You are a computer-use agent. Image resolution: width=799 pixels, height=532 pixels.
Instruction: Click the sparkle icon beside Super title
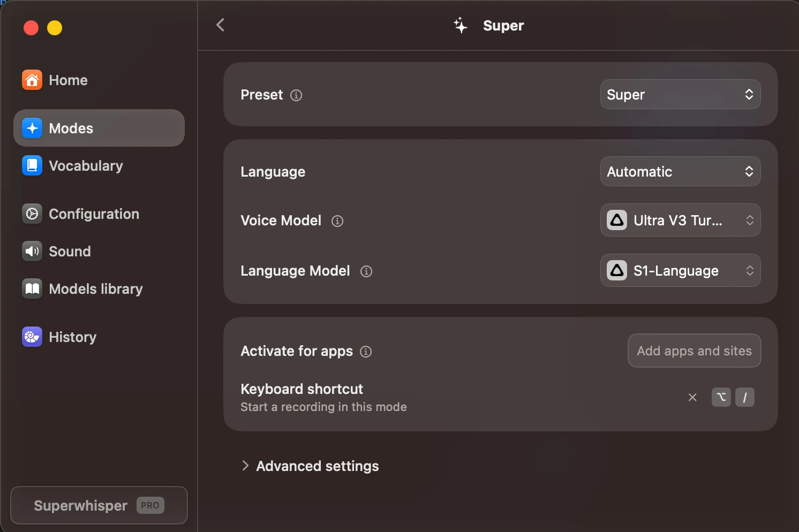(461, 25)
